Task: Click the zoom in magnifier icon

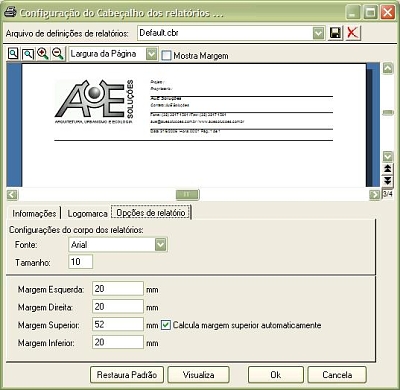Action: (43, 54)
